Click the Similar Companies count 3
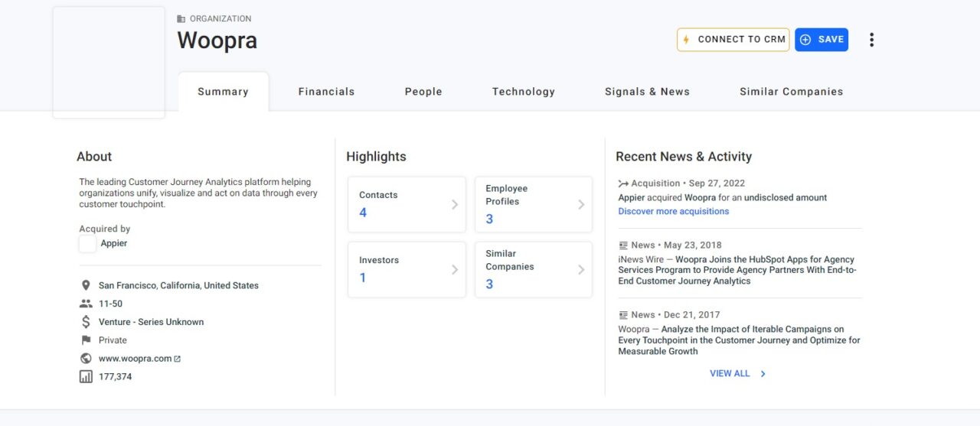This screenshot has width=980, height=426. (489, 284)
